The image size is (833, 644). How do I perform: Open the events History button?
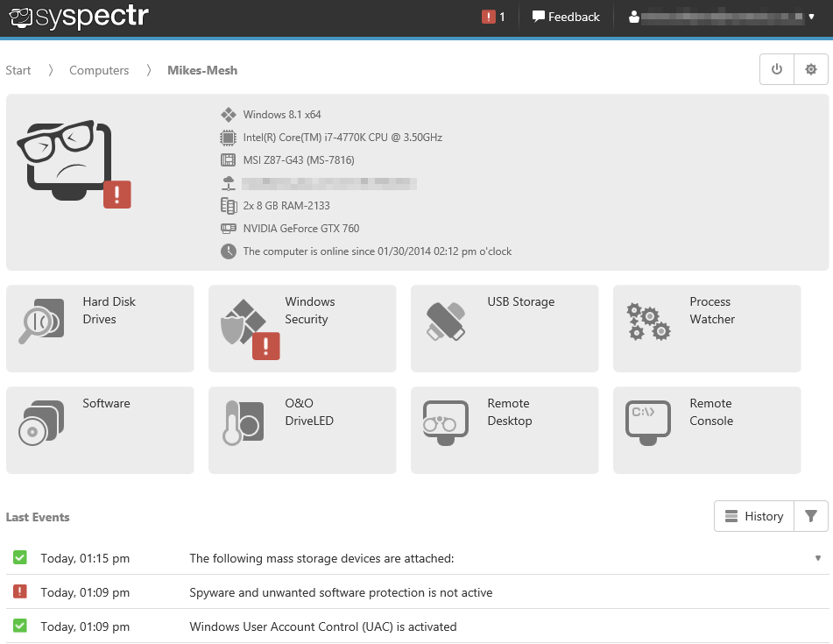pos(754,516)
